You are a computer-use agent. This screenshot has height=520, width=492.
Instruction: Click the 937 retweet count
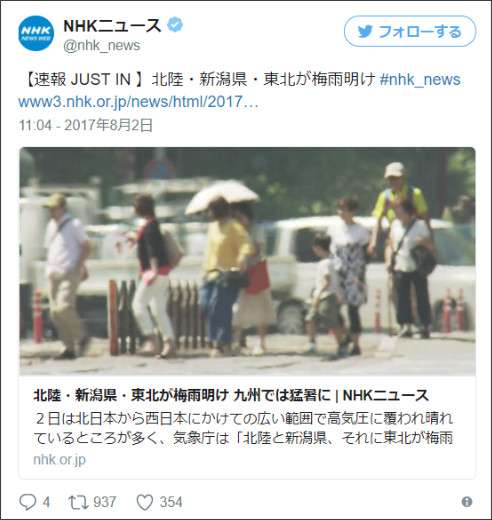[105, 502]
